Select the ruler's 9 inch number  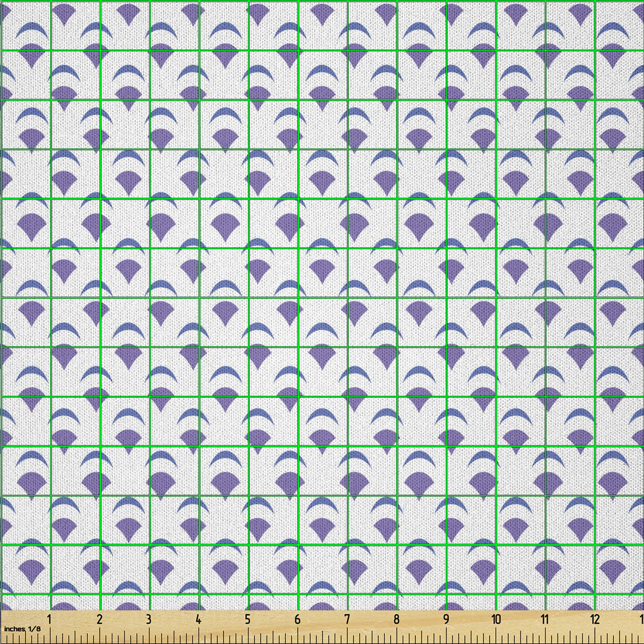[x=446, y=619]
